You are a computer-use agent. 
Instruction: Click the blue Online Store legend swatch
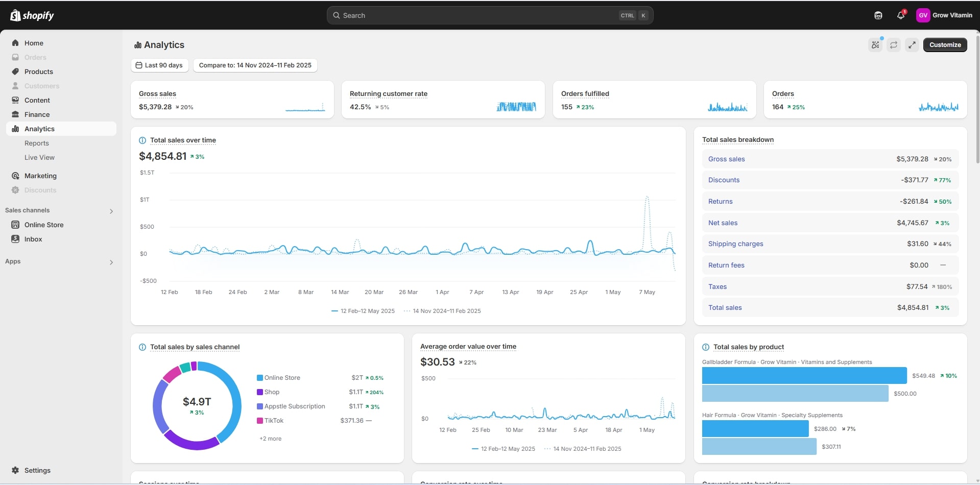(260, 378)
